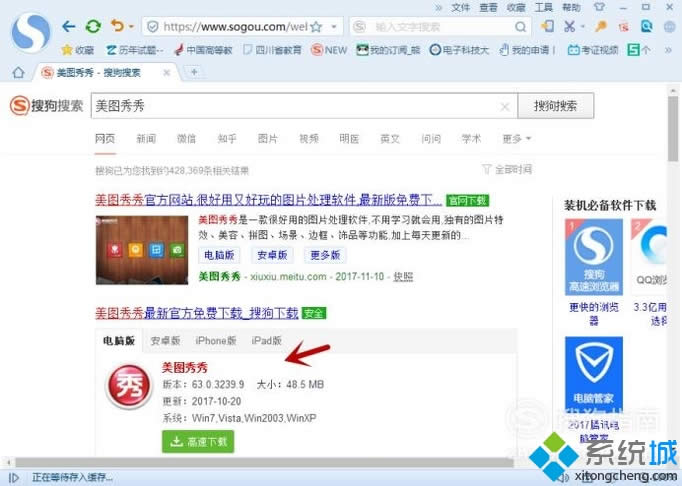The height and width of the screenshot is (486, 682).
Task: Click the 搜狗搜索 search button
Action: point(555,106)
